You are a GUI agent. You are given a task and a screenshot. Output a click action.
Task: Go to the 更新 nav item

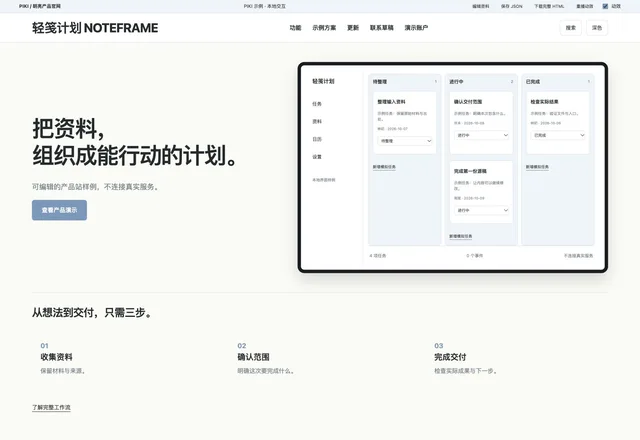353,28
